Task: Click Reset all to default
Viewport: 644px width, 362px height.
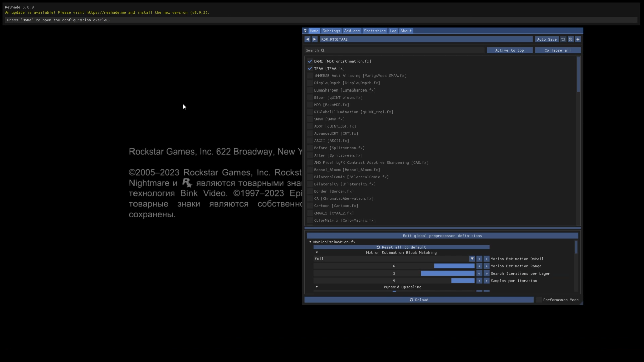Action: click(401, 247)
